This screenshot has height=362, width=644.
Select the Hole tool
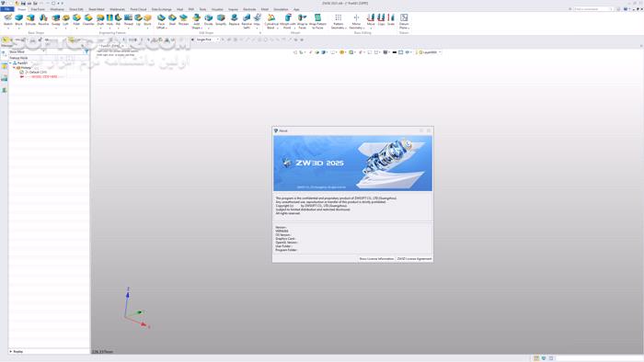click(x=109, y=19)
